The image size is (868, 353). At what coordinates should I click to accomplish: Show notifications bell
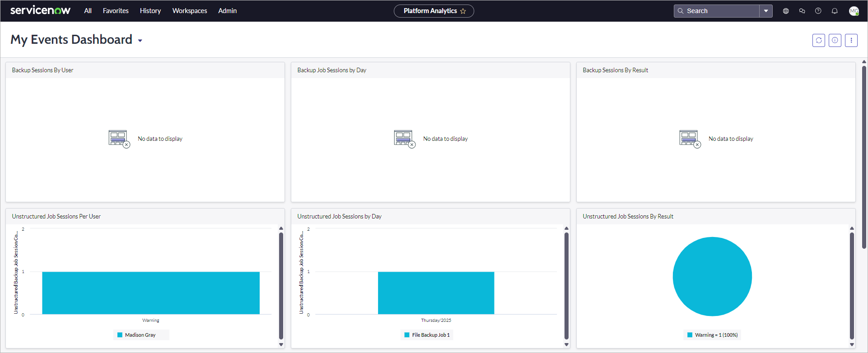[835, 11]
